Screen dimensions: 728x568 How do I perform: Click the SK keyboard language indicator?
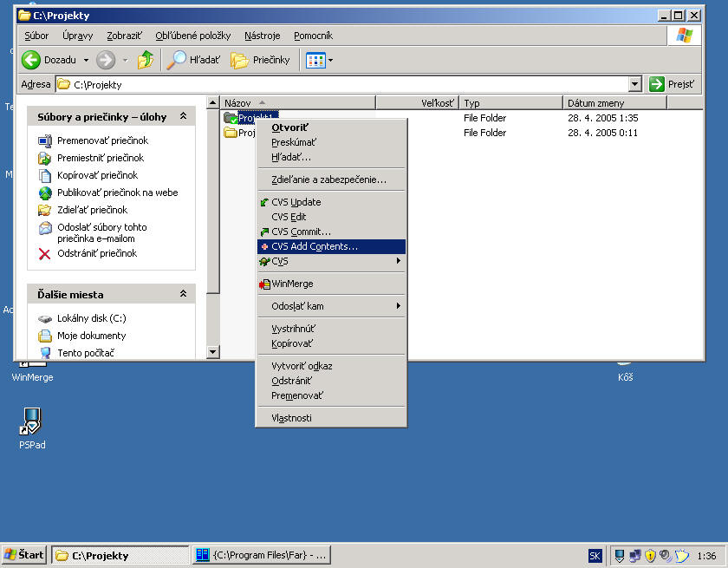[x=595, y=556]
